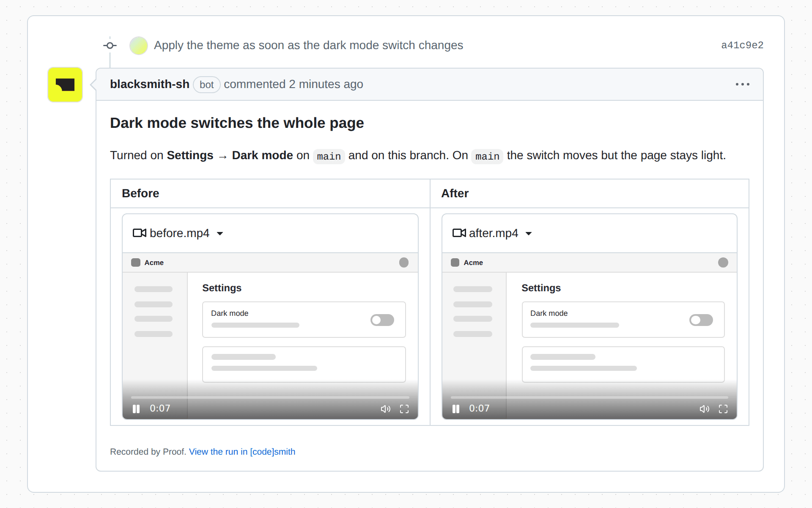This screenshot has width=812, height=508.
Task: Mute the after.mp4 video volume
Action: click(704, 409)
